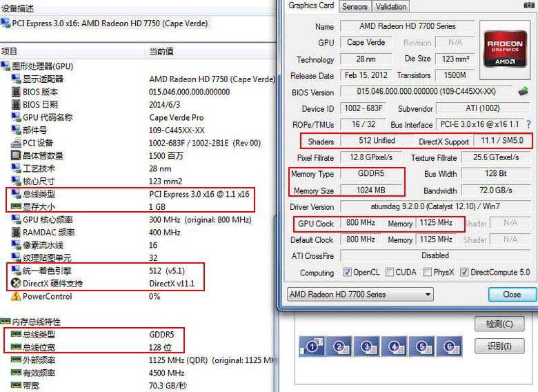Click the BIOS 版本 chip icon

[16, 92]
